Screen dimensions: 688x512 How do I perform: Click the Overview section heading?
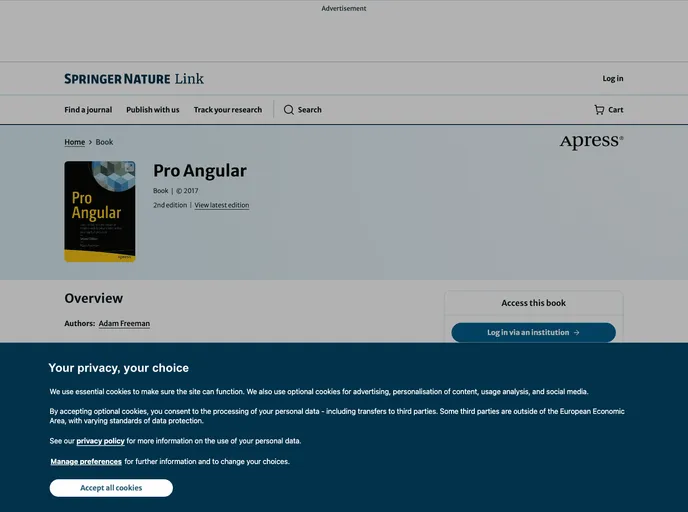[93, 298]
